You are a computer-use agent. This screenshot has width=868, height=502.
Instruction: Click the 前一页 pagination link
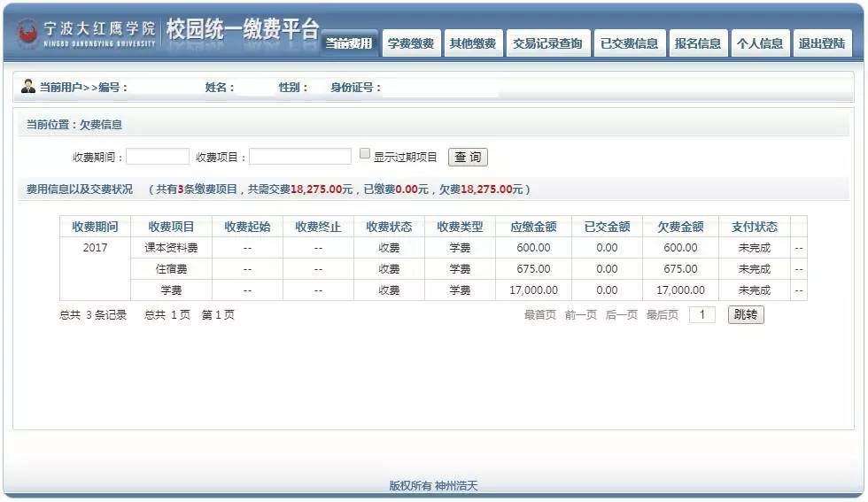581,315
